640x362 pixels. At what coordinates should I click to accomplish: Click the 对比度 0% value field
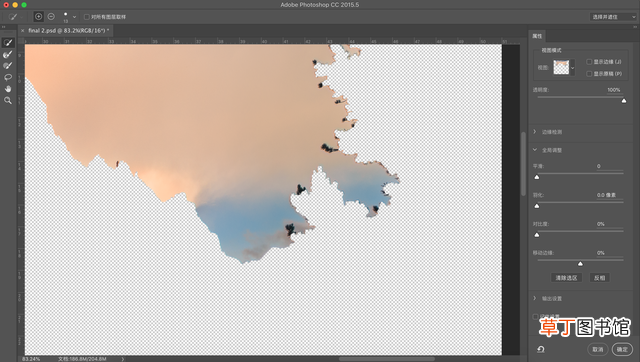point(609,224)
